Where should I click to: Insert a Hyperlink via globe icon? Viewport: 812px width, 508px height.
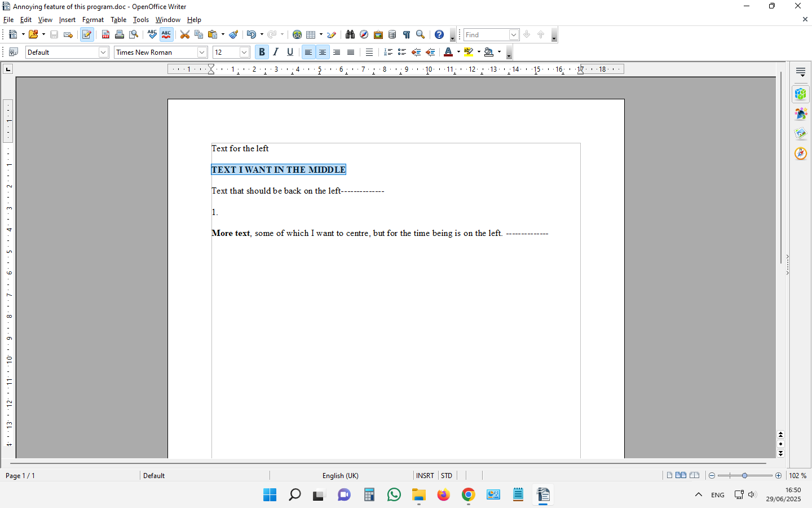[297, 34]
